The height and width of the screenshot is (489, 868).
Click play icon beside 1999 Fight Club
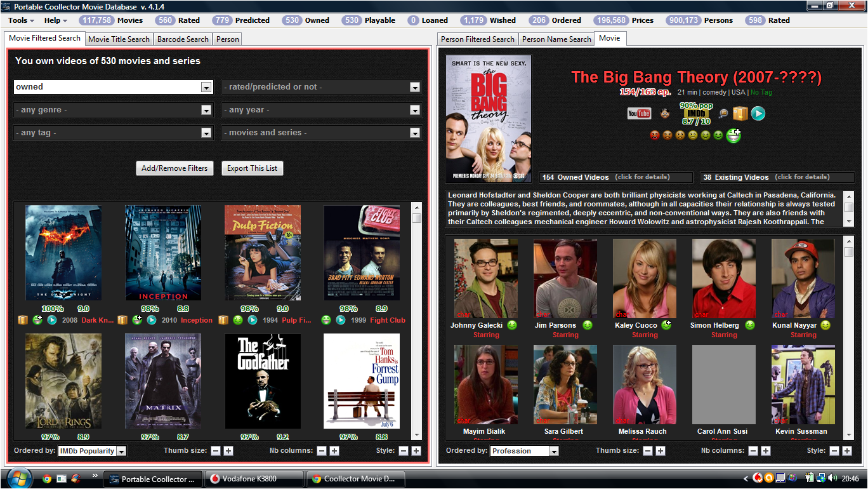[341, 320]
